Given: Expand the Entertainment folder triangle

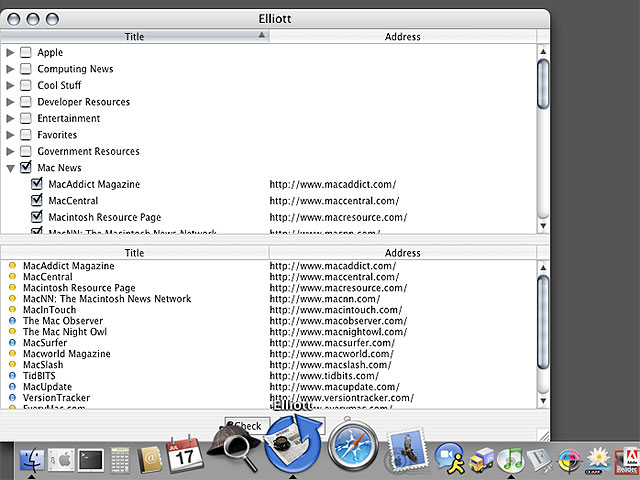Looking at the screenshot, I should [x=10, y=118].
